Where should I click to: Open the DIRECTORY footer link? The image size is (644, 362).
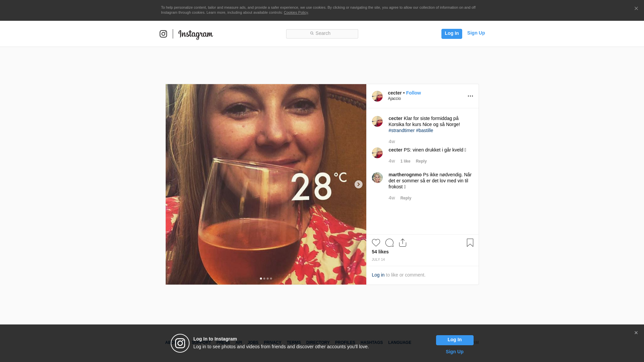[x=318, y=343]
